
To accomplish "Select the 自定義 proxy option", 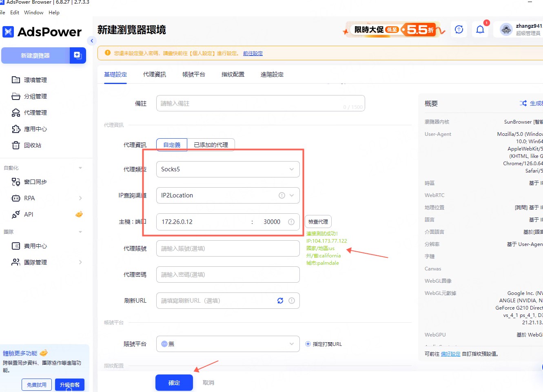I will 172,145.
